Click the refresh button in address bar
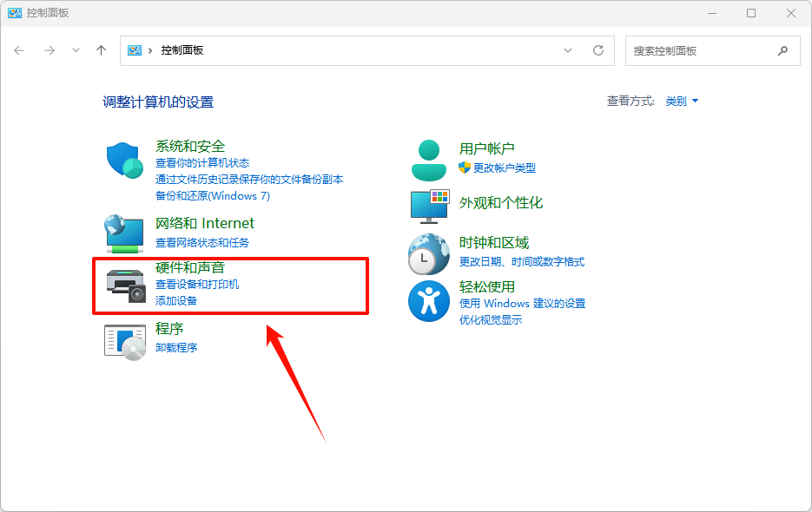The width and height of the screenshot is (812, 512). point(598,50)
